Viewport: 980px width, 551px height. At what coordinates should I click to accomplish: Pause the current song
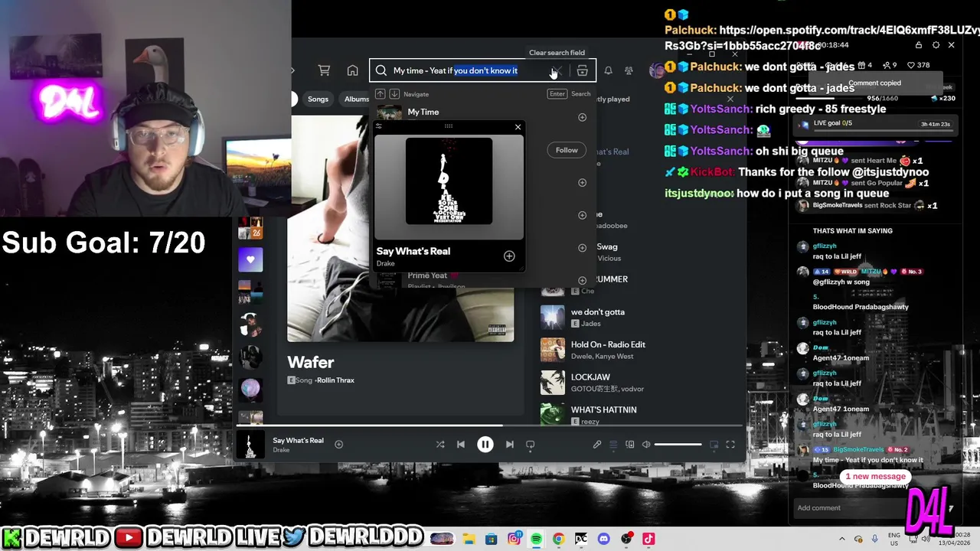tap(485, 444)
